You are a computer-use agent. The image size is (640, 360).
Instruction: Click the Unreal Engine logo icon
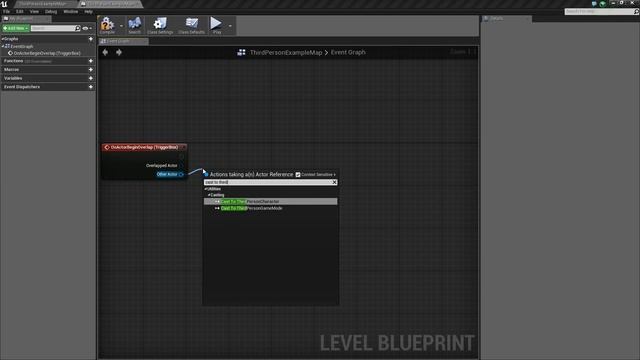coord(4,4)
